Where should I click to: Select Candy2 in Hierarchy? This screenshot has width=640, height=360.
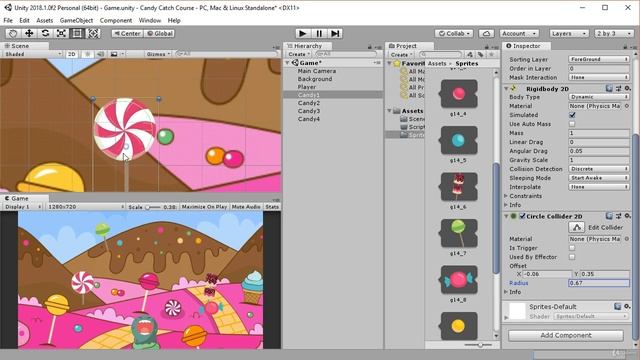pos(309,103)
